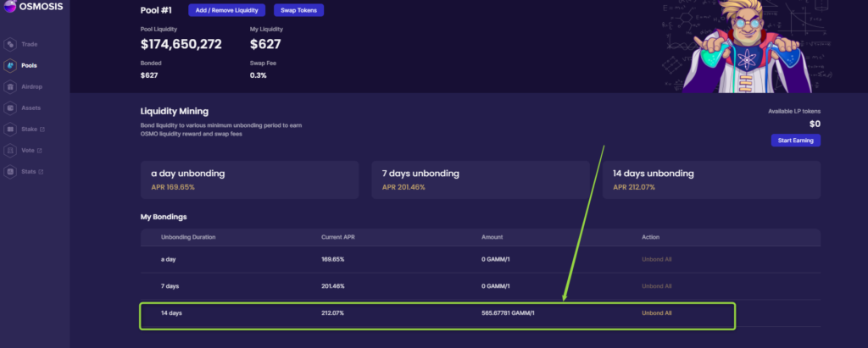Click the scientist mascot illustration
This screenshot has height=348, width=868.
point(748,46)
